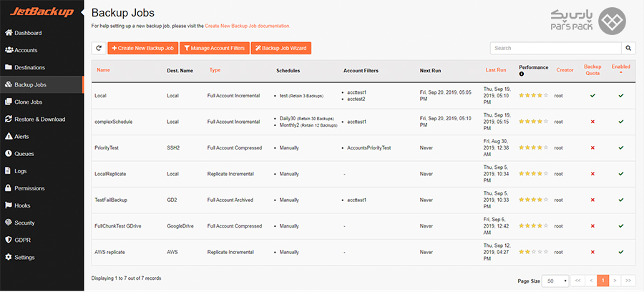The height and width of the screenshot is (292, 644).
Task: Click Create New Backup Job button
Action: pyautogui.click(x=143, y=48)
